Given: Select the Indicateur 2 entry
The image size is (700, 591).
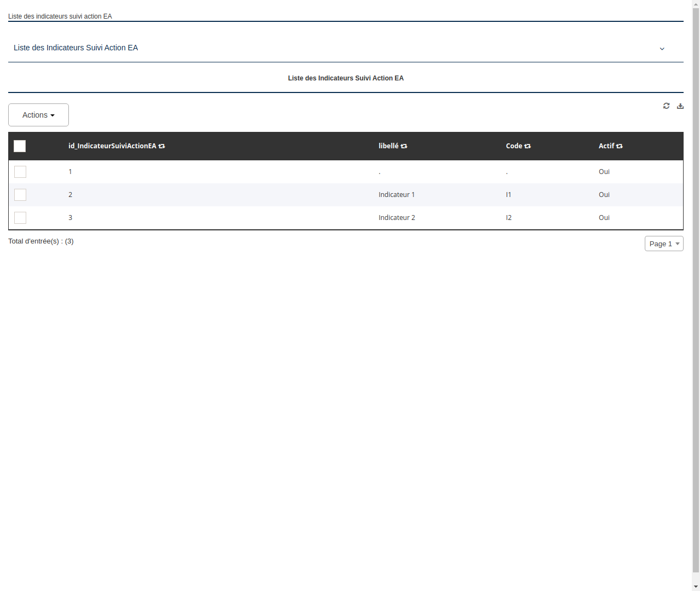Looking at the screenshot, I should point(396,217).
